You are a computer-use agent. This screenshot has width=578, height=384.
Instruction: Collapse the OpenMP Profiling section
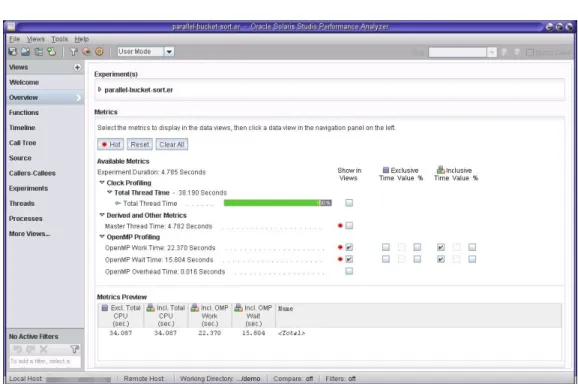point(102,237)
